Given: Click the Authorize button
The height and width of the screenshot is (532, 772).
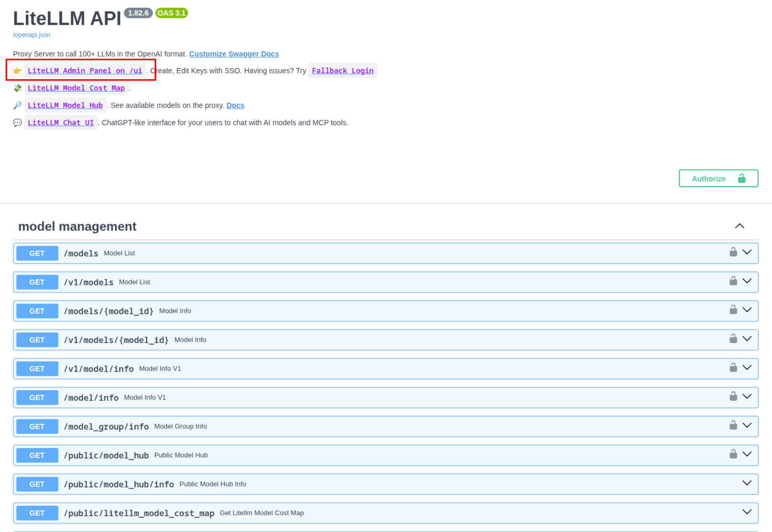Looking at the screenshot, I should [x=719, y=178].
